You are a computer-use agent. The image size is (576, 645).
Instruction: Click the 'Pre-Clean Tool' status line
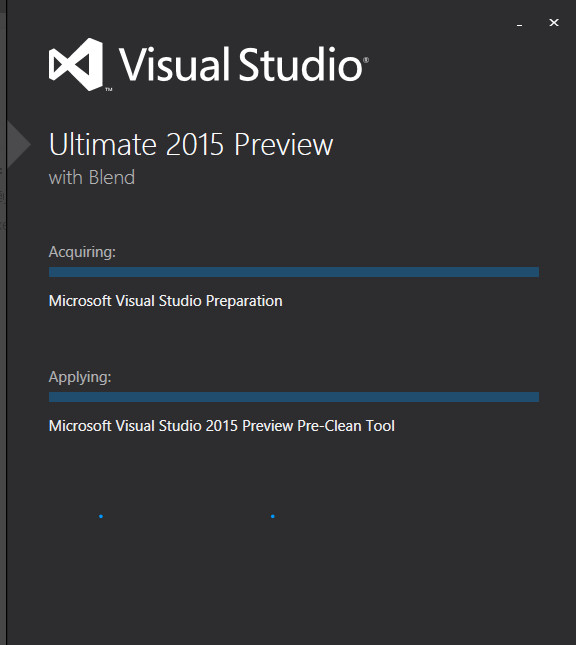point(222,426)
